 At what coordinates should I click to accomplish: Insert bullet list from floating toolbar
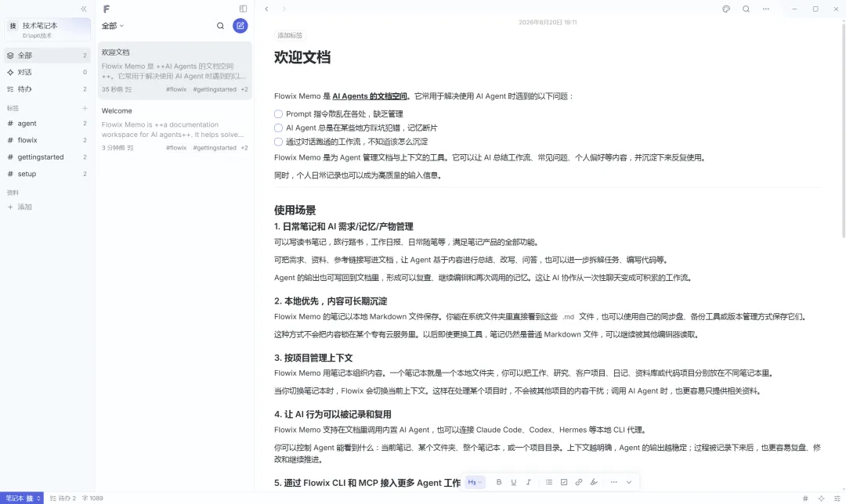548,482
